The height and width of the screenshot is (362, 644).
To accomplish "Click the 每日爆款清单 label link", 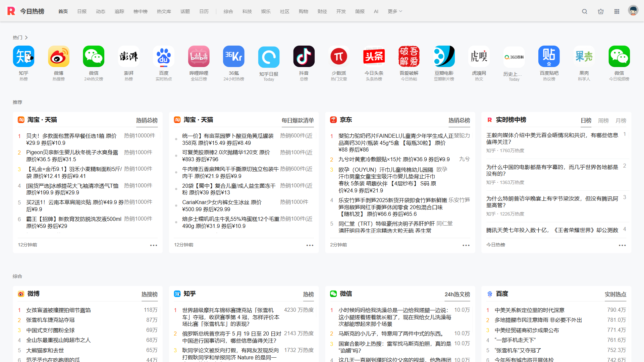I will point(298,120).
